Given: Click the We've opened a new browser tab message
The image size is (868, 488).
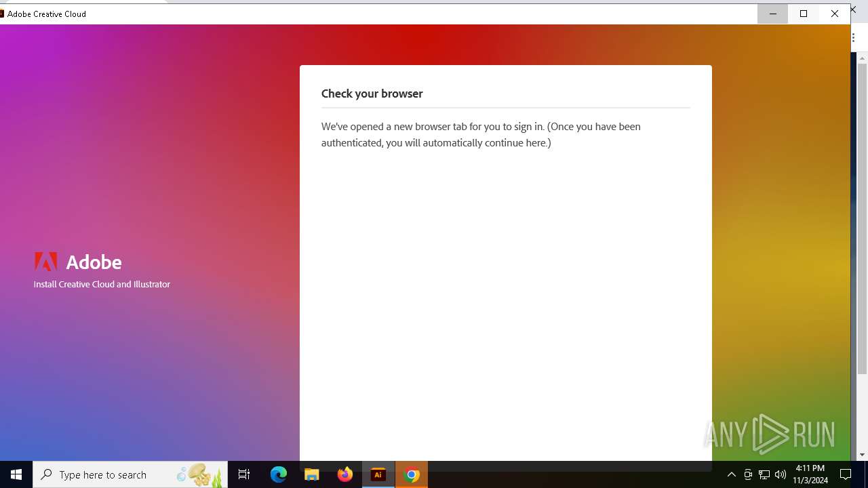Looking at the screenshot, I should (x=481, y=134).
